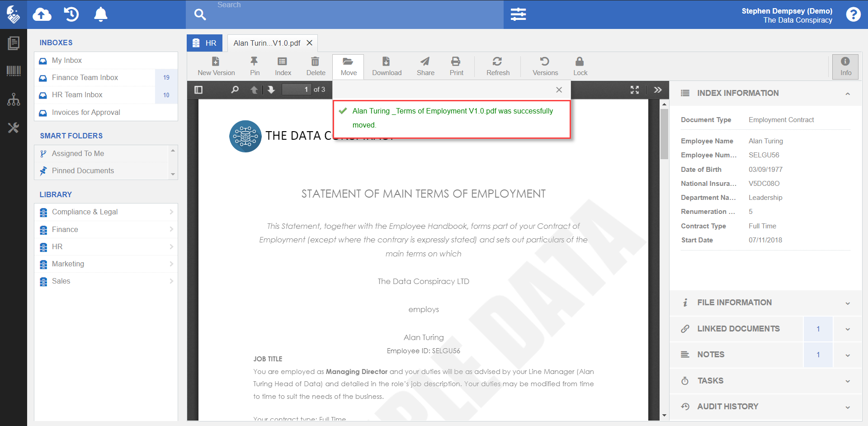Image resolution: width=868 pixels, height=426 pixels.
Task: Go to previous PDF page
Action: tap(254, 90)
